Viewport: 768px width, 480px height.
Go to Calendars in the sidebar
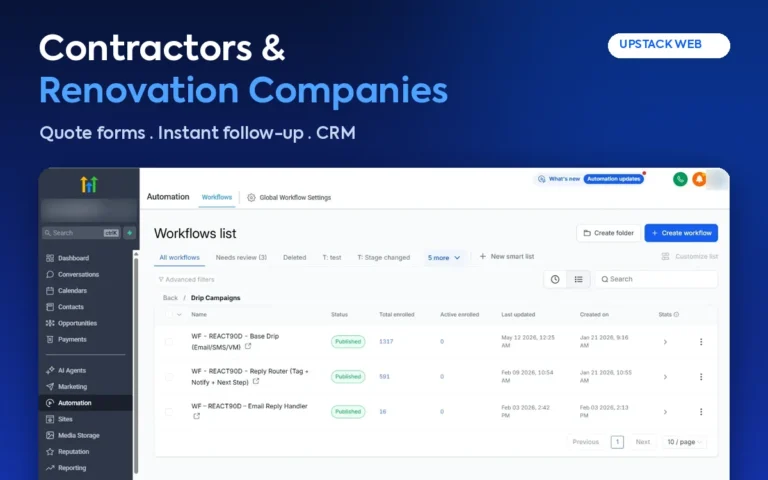point(67,290)
